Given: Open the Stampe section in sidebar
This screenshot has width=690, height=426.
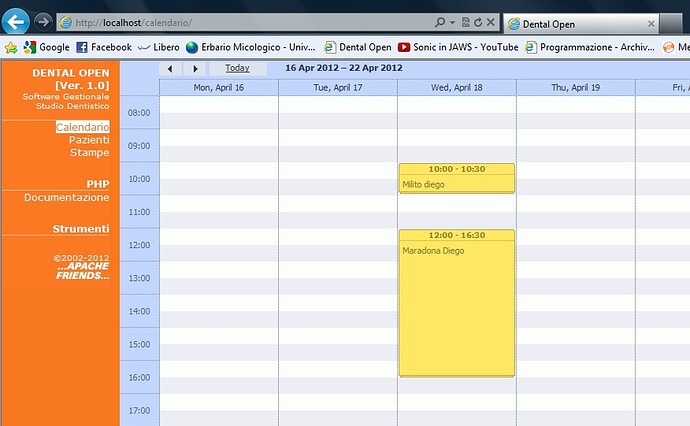Looking at the screenshot, I should (89, 153).
